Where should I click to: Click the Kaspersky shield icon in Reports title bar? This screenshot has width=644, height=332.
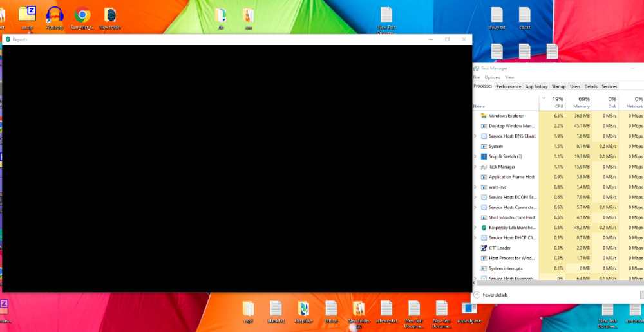pos(8,39)
